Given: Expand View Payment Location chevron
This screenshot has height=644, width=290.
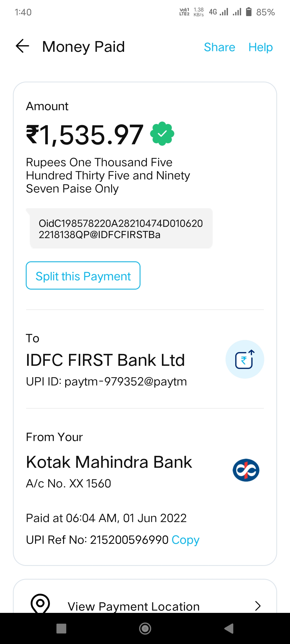Looking at the screenshot, I should tap(258, 606).
